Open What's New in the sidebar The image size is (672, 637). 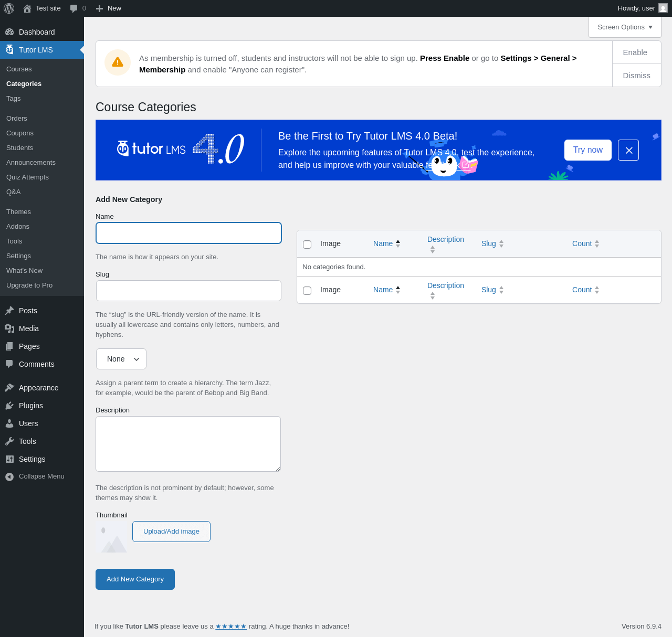[25, 271]
